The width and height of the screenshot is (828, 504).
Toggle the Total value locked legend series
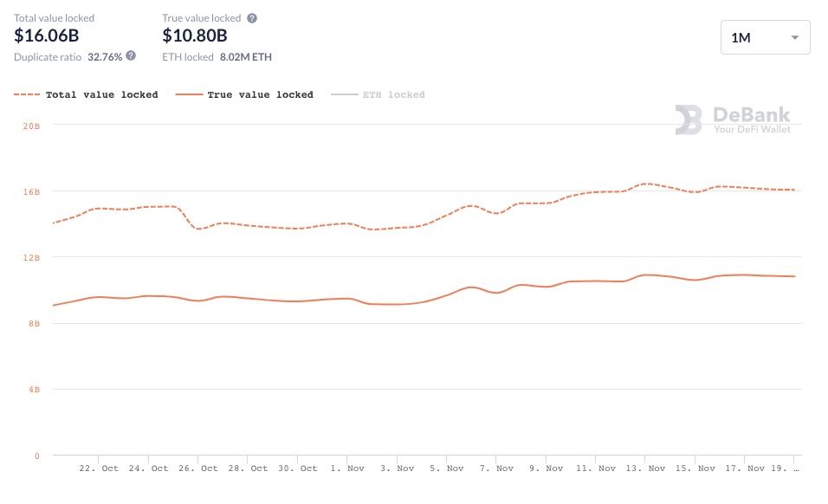click(x=101, y=95)
